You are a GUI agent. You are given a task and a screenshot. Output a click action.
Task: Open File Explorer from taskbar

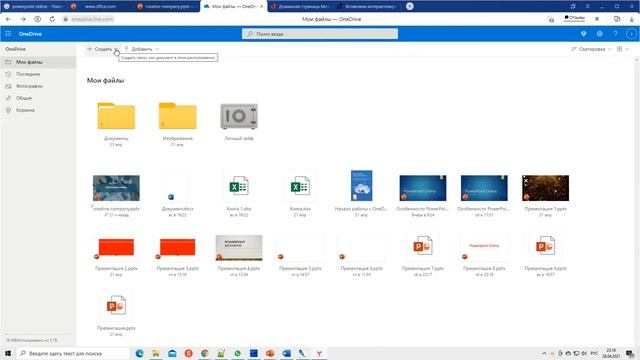[x=156, y=353]
